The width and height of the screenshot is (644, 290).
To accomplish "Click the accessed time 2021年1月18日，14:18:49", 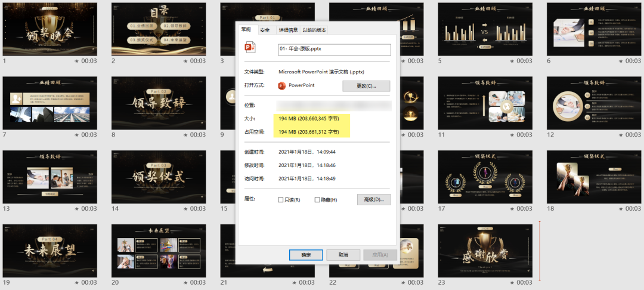I will (307, 178).
